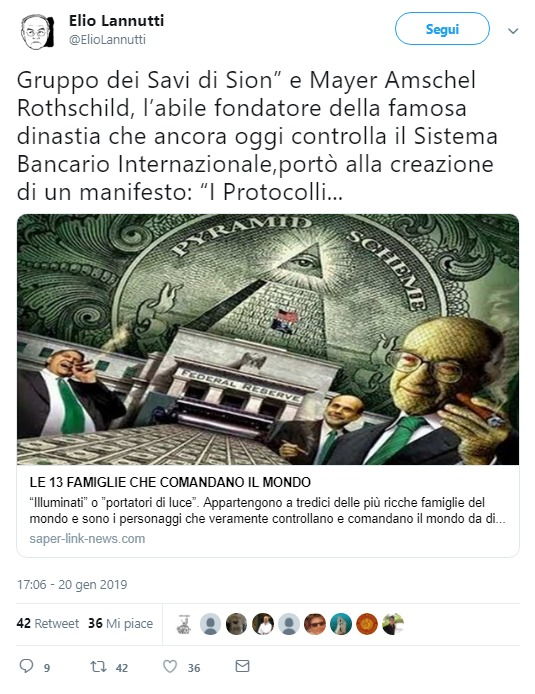The image size is (535, 694).
Task: Expand the tweet options chevron menu
Action: click(x=513, y=31)
